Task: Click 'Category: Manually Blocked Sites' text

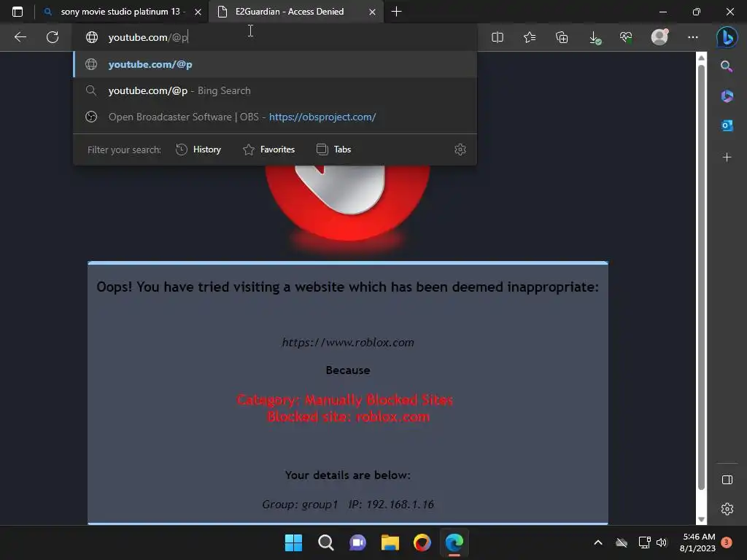Action: pos(345,400)
